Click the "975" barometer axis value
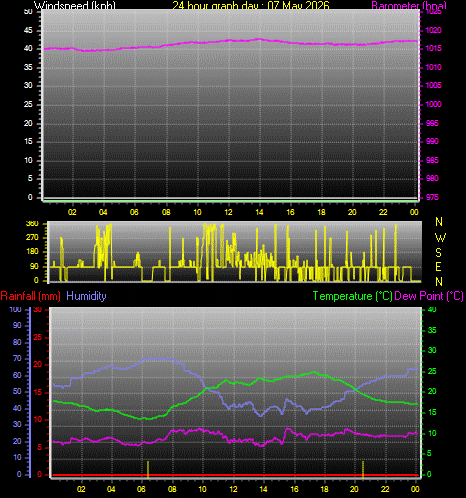 (432, 197)
